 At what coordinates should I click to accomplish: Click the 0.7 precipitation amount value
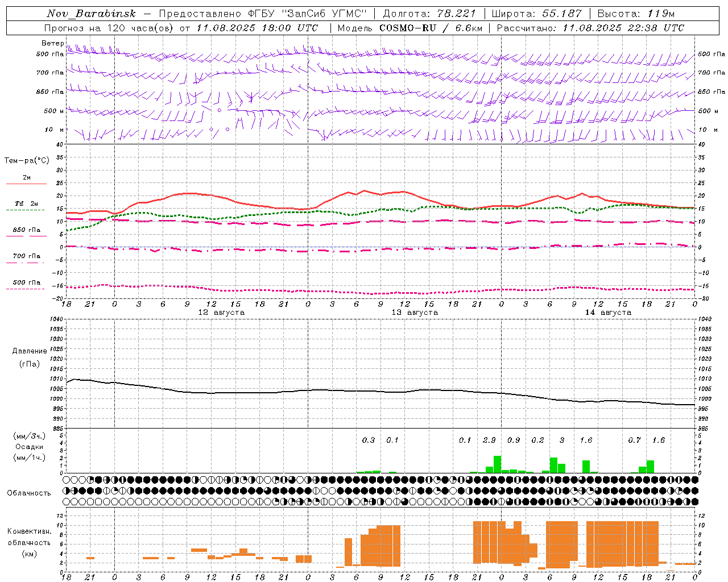(635, 440)
